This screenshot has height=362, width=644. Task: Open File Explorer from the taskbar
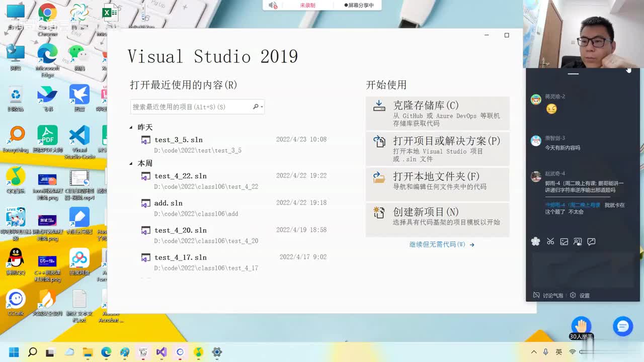pyautogui.click(x=88, y=352)
